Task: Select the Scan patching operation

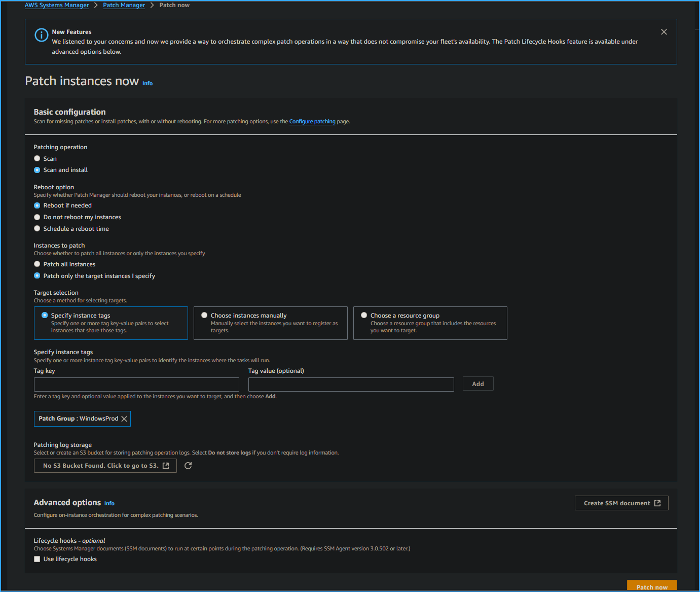Action: click(37, 158)
